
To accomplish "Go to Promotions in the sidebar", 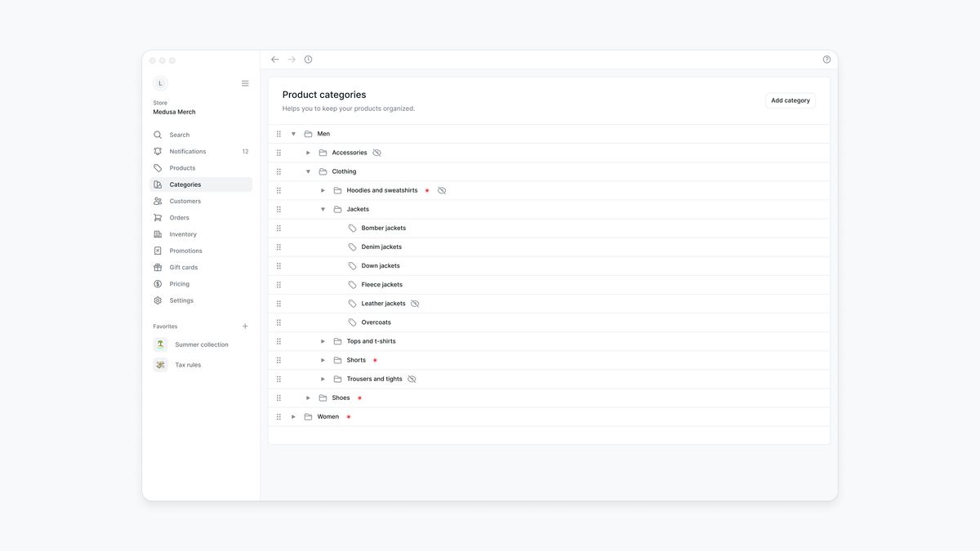I will coord(201,251).
